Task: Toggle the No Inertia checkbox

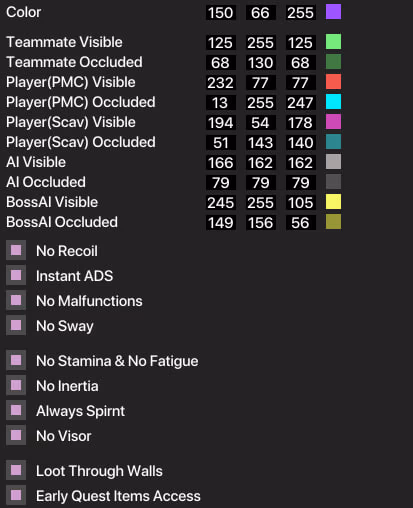Action: pyautogui.click(x=16, y=385)
